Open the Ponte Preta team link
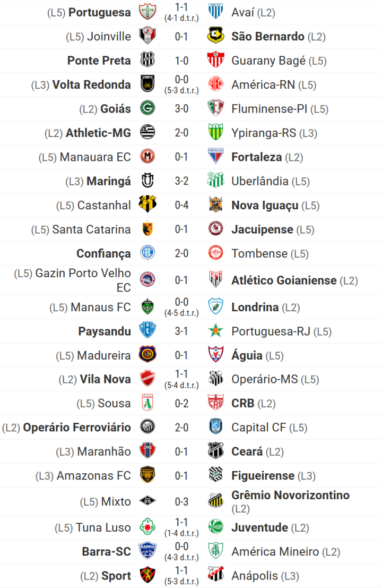 (x=99, y=61)
